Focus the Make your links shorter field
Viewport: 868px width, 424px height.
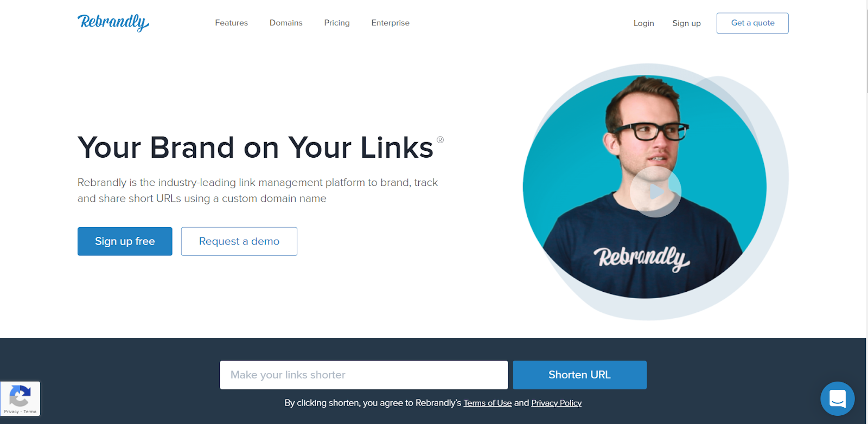pyautogui.click(x=364, y=375)
